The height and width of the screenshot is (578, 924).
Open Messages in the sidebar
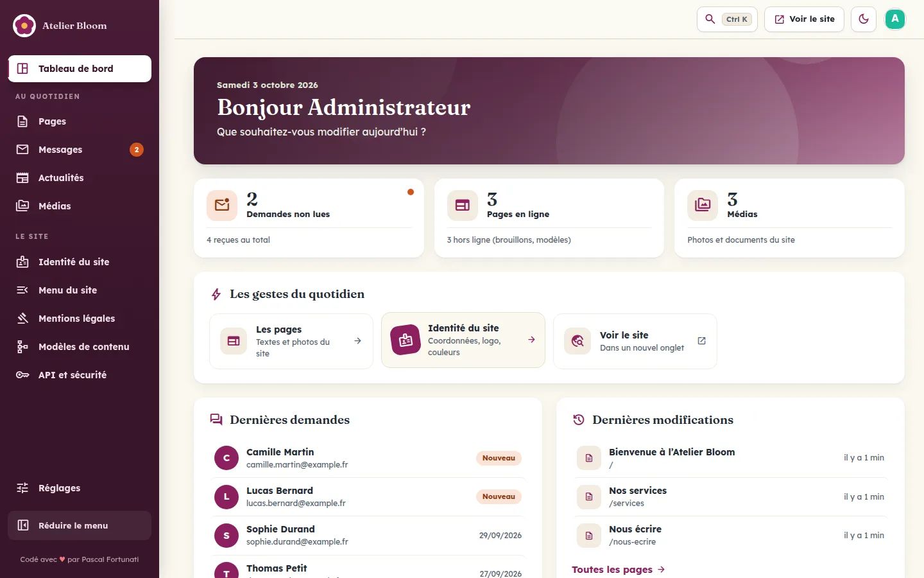[x=80, y=150]
